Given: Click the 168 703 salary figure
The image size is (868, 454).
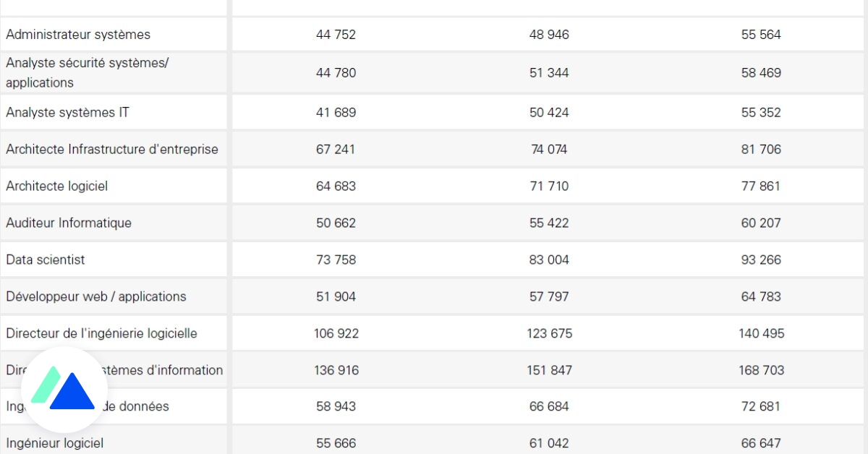Looking at the screenshot, I should click(761, 371).
